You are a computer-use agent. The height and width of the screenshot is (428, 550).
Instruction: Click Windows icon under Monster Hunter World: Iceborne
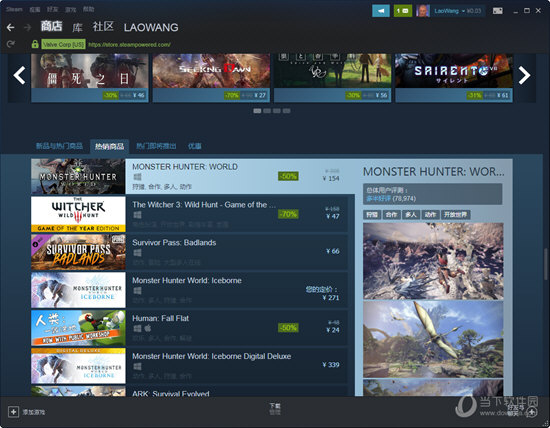click(x=138, y=290)
